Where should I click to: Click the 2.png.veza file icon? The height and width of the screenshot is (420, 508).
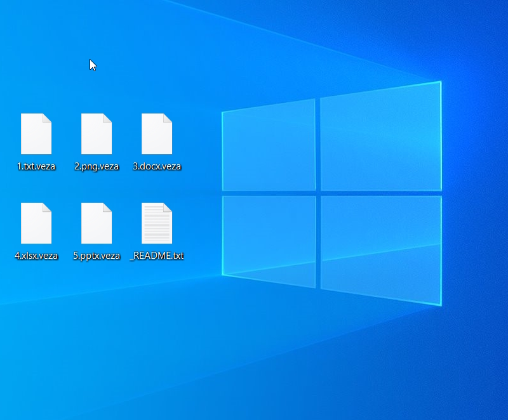97,134
